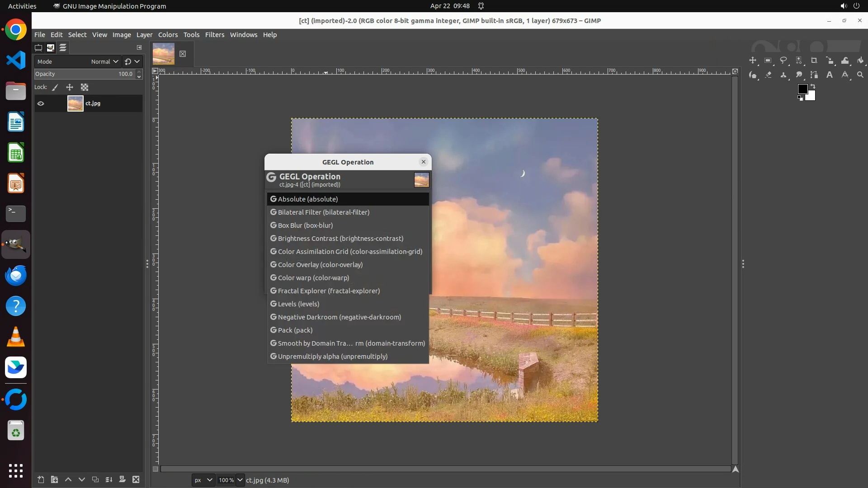The image size is (868, 488).
Task: Select Levels (levels) operation
Action: point(298,304)
